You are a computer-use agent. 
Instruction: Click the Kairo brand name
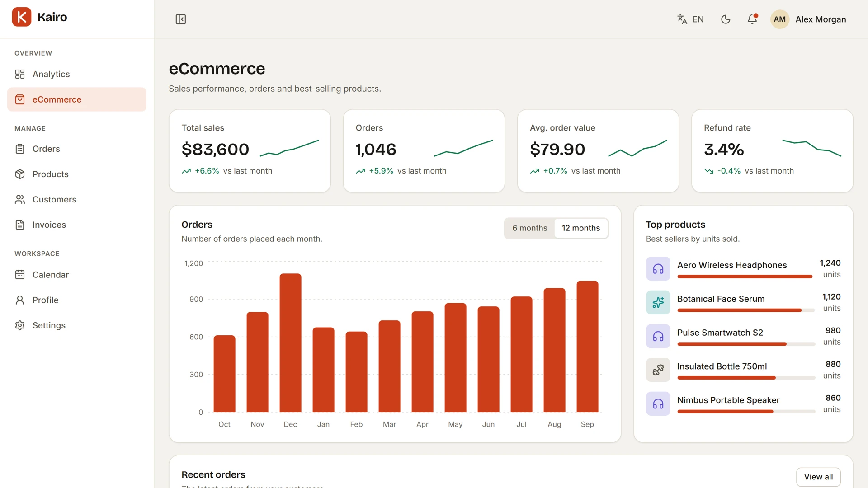(52, 17)
